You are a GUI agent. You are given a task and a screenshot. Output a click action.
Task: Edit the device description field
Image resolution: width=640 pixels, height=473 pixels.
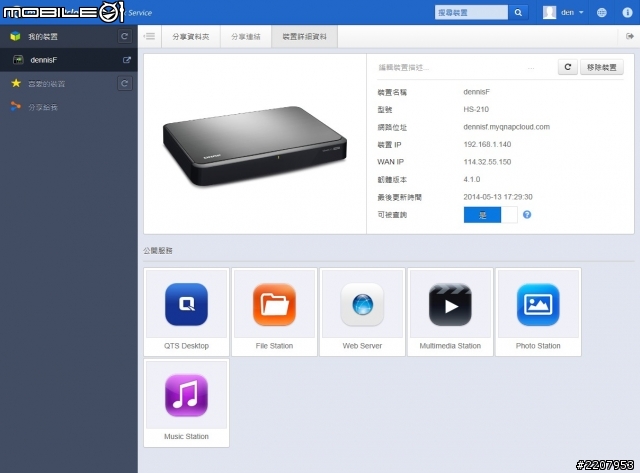tap(456, 68)
